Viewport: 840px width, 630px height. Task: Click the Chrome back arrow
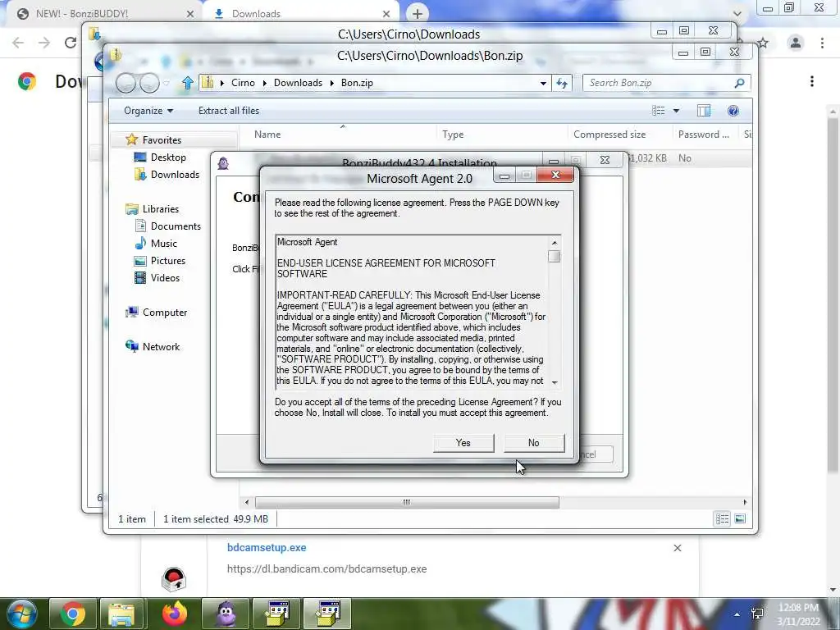18,43
